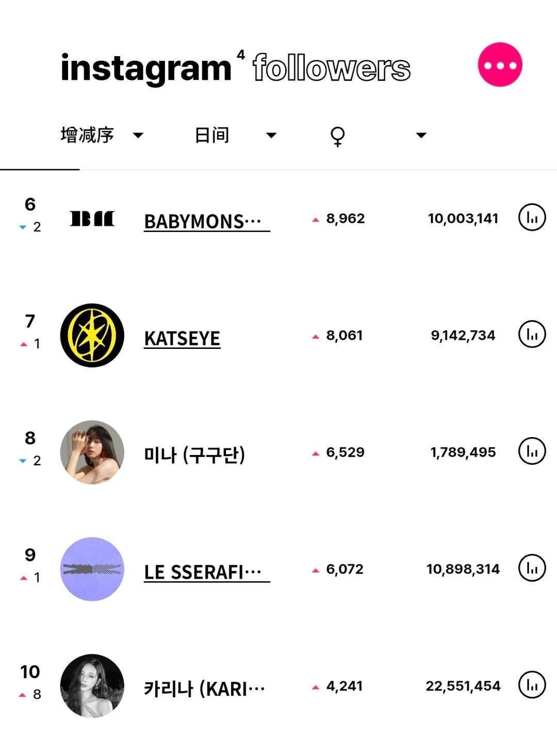The image size is (557, 756).
Task: Open the LE SSERAFI… artist link
Action: (207, 572)
